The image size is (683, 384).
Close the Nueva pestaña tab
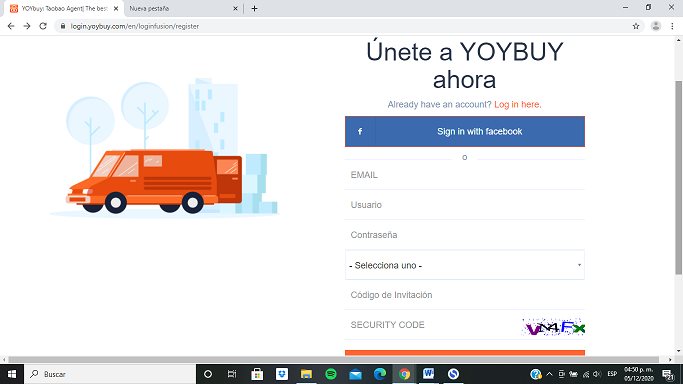(x=235, y=8)
